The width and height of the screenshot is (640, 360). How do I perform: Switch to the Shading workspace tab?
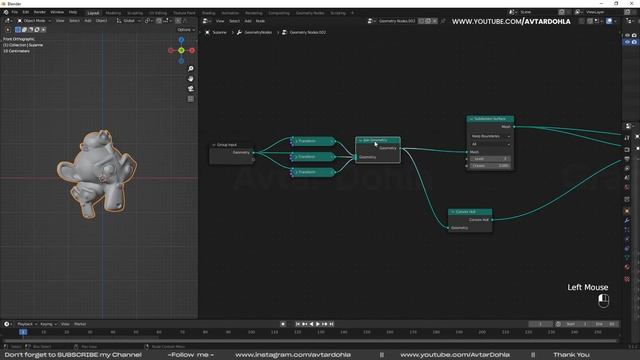coord(209,13)
